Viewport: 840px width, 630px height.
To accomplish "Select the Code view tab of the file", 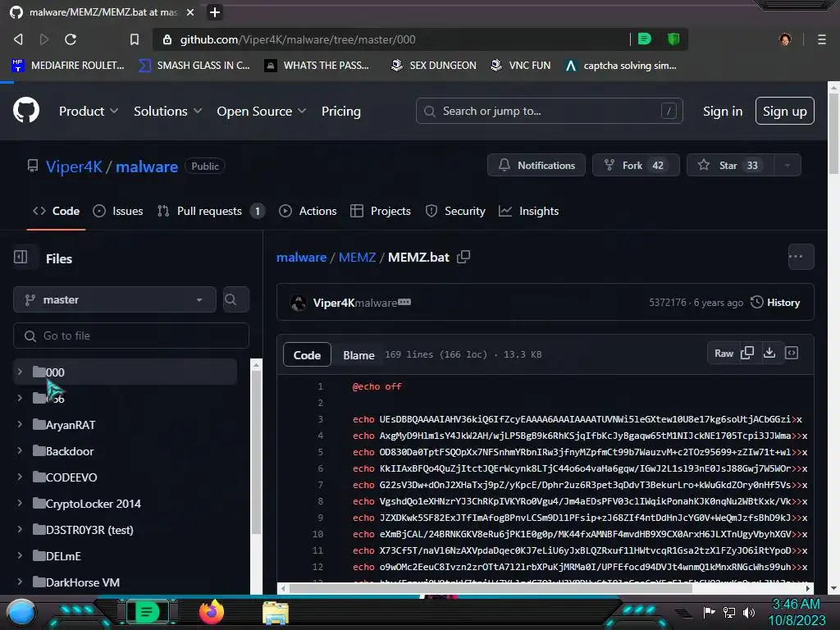I will 307,354.
